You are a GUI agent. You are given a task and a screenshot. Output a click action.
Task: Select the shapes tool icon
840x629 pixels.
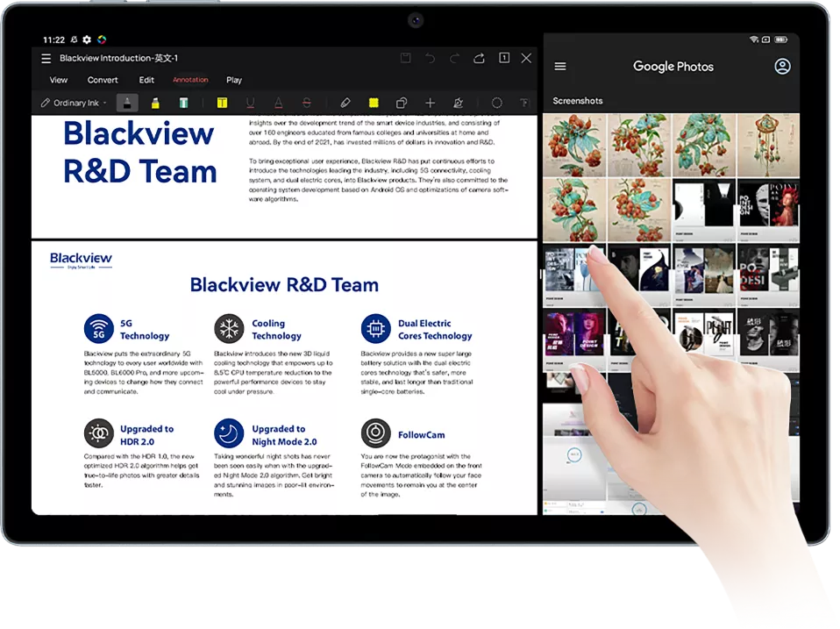click(401, 103)
